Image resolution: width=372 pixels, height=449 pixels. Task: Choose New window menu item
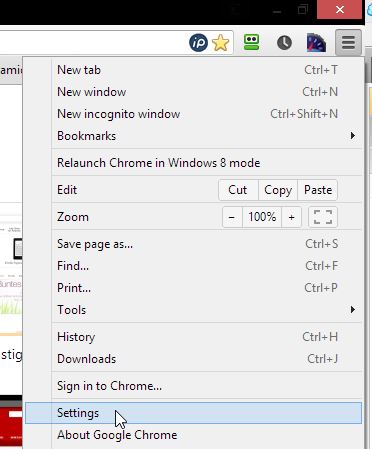207,92
